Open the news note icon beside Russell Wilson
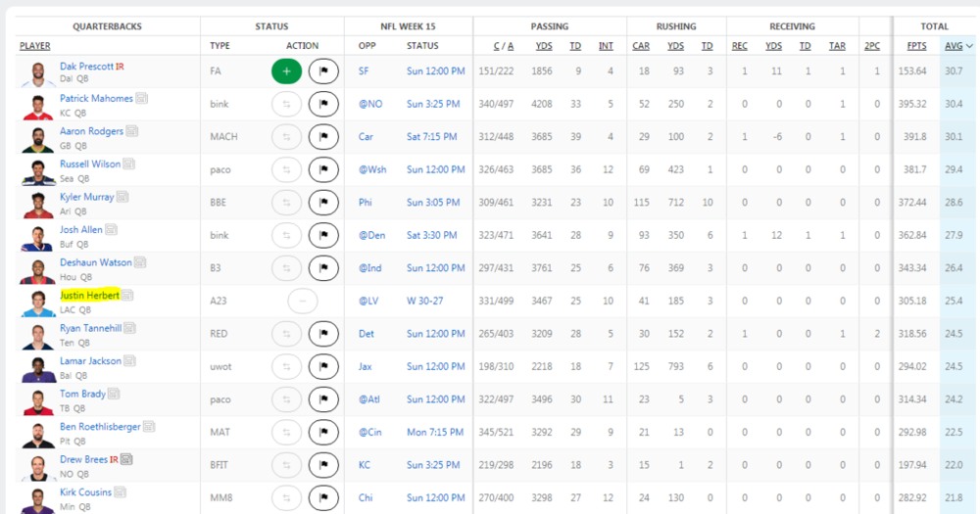Image resolution: width=980 pixels, height=514 pixels. click(129, 164)
